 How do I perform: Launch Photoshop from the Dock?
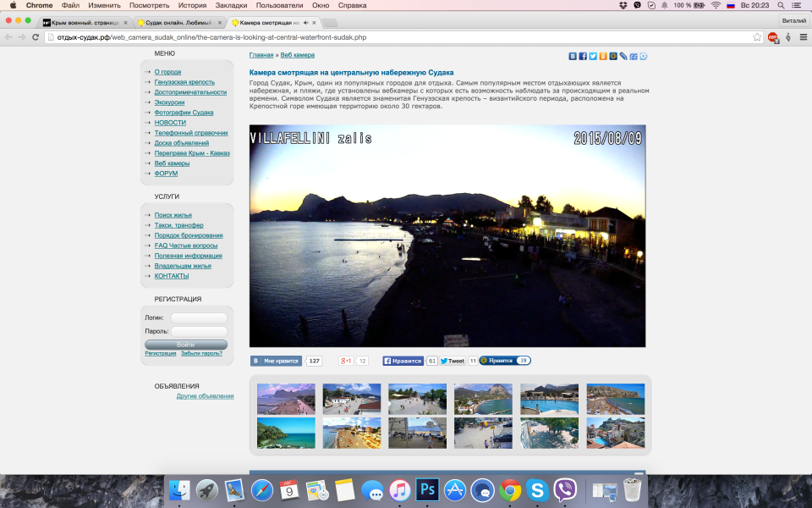click(x=427, y=489)
